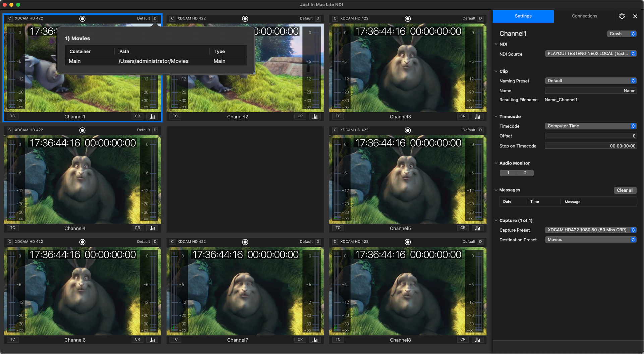Image resolution: width=644 pixels, height=354 pixels.
Task: Click the D destination badge on Channel3
Action: [480, 18]
